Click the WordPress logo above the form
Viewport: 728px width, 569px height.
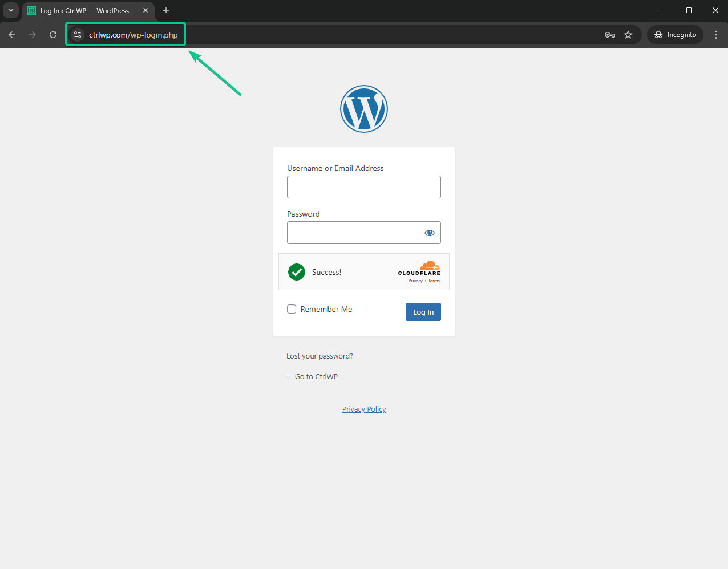point(364,109)
